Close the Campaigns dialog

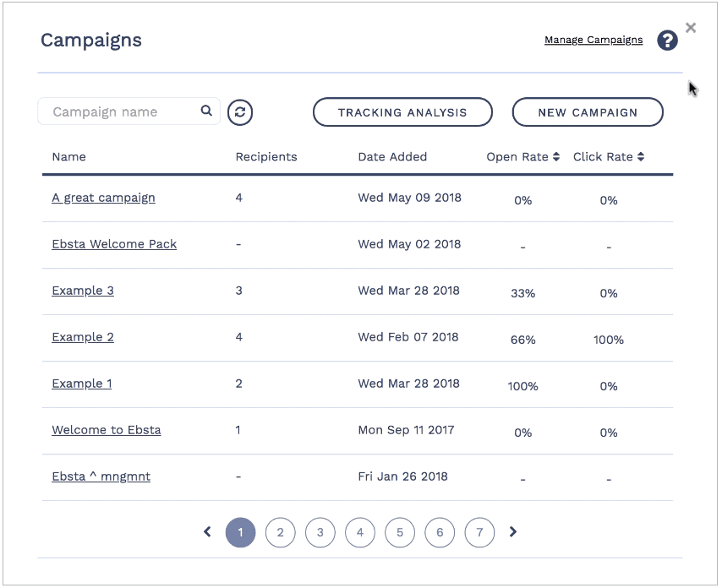691,28
